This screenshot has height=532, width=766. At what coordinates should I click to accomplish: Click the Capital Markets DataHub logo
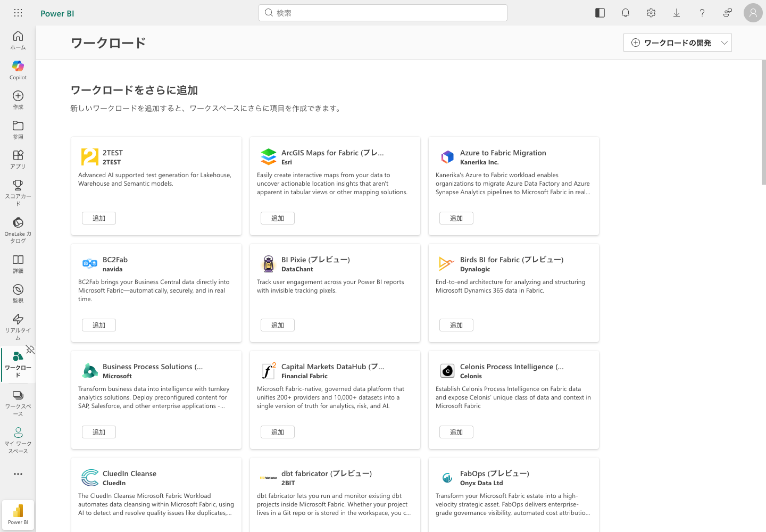click(269, 371)
